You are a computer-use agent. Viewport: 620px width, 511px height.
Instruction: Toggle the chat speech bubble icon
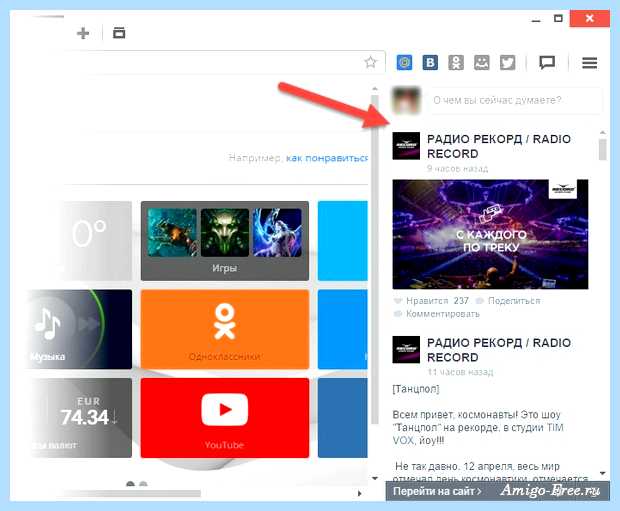click(x=547, y=62)
